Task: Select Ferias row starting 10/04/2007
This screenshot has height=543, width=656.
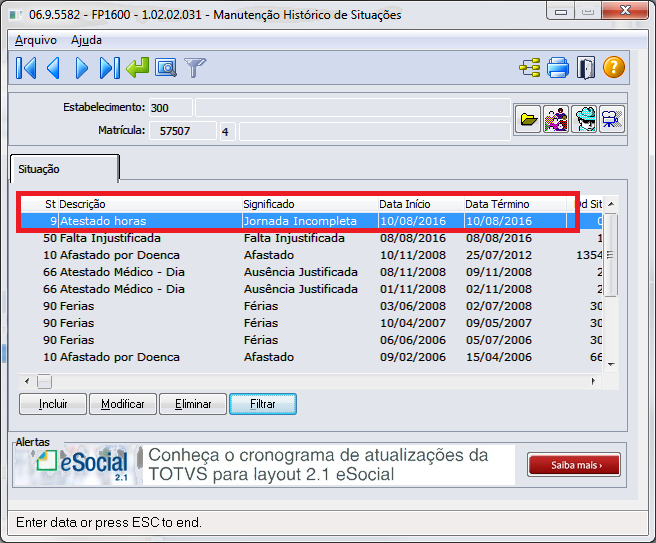Action: tap(312, 323)
